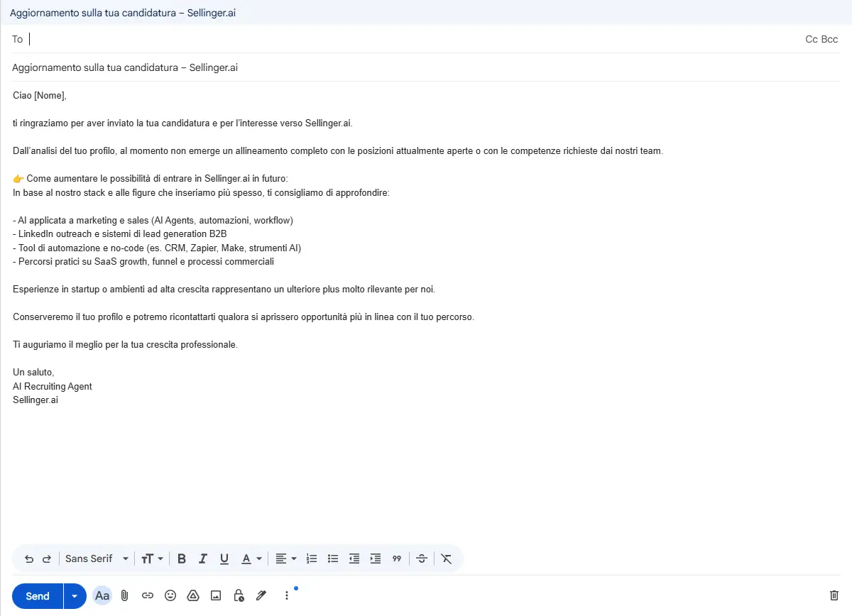The height and width of the screenshot is (616, 852).
Task: Insert a photo into the message
Action: [x=216, y=595]
